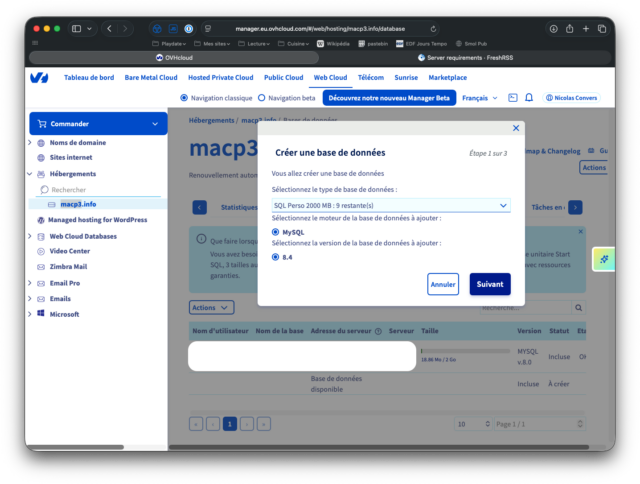Viewport: 640px width, 484px height.
Task: Expand Emails section
Action: pyautogui.click(x=29, y=298)
